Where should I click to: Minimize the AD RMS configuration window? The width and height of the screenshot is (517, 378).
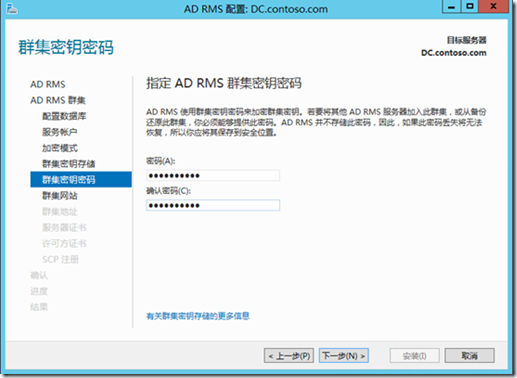(452, 6)
